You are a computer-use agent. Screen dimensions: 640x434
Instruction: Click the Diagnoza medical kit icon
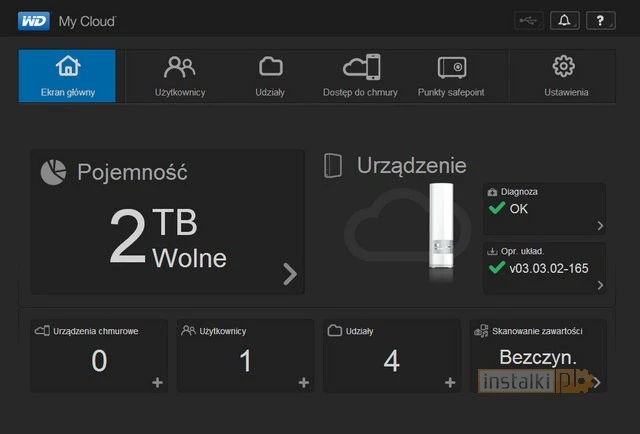click(x=492, y=192)
